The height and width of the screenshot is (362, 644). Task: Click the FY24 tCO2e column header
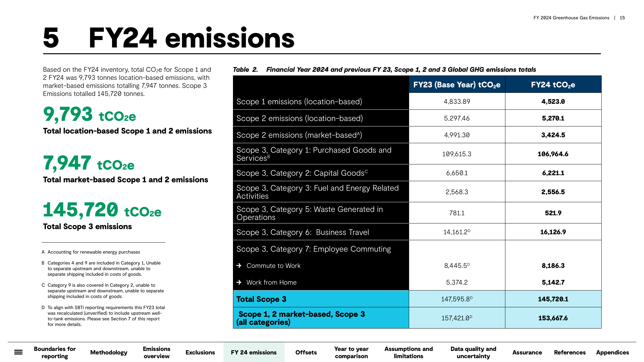[x=553, y=84]
